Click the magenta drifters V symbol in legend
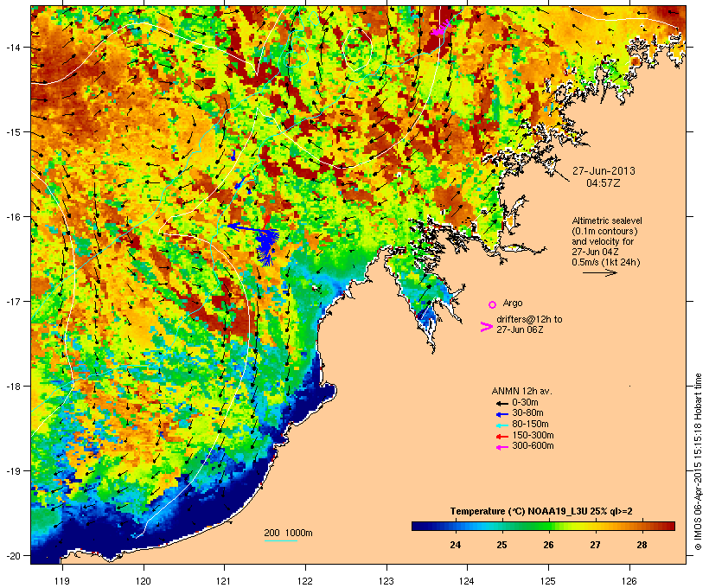This screenshot has height=588, width=709. 486,327
